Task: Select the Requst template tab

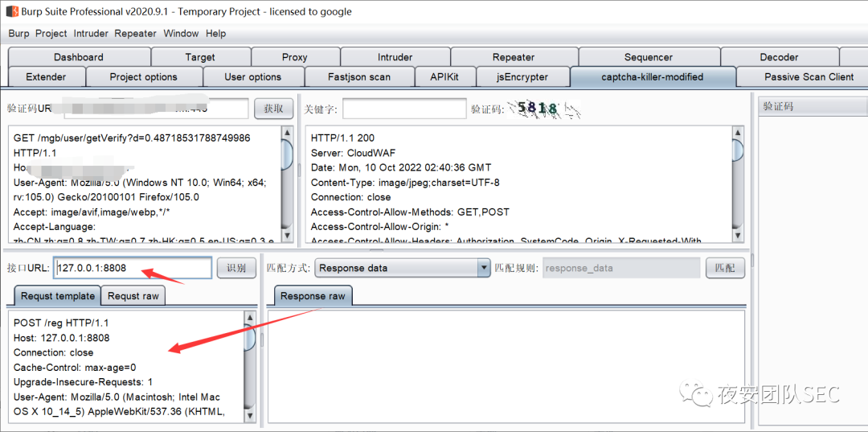Action: pos(58,296)
